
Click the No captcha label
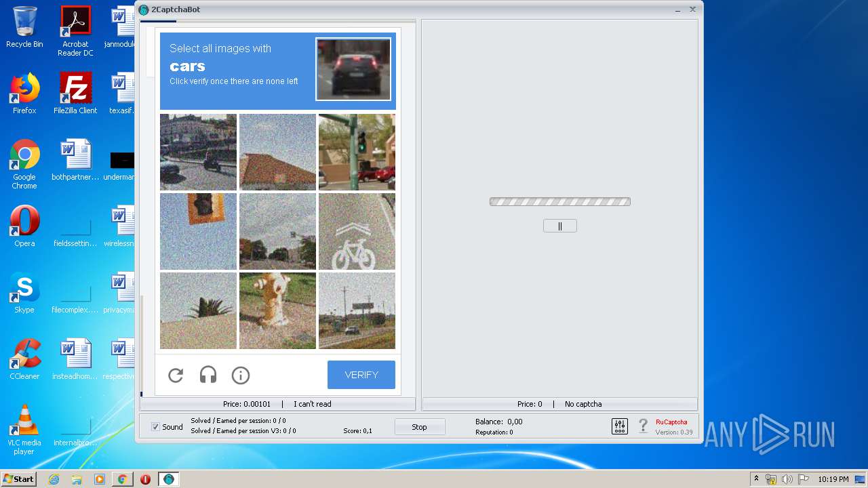coord(583,404)
